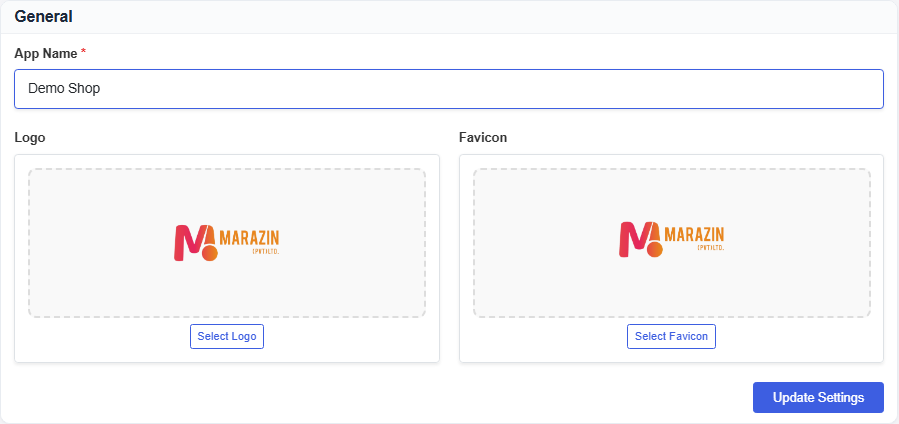Click the App Name label text

click(46, 53)
